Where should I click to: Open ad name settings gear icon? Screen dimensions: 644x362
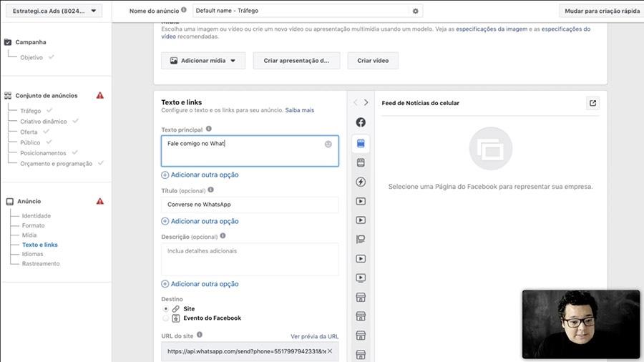[x=415, y=11]
